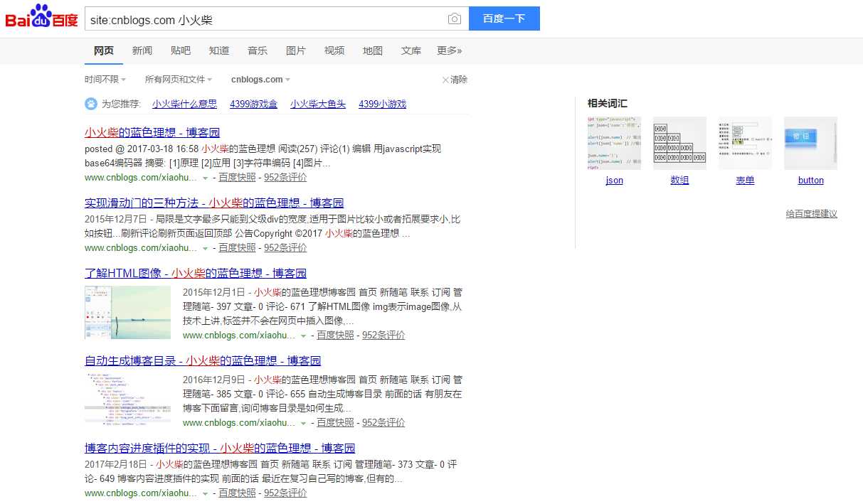Switch to the 网页 tab
The image size is (863, 504).
click(104, 50)
